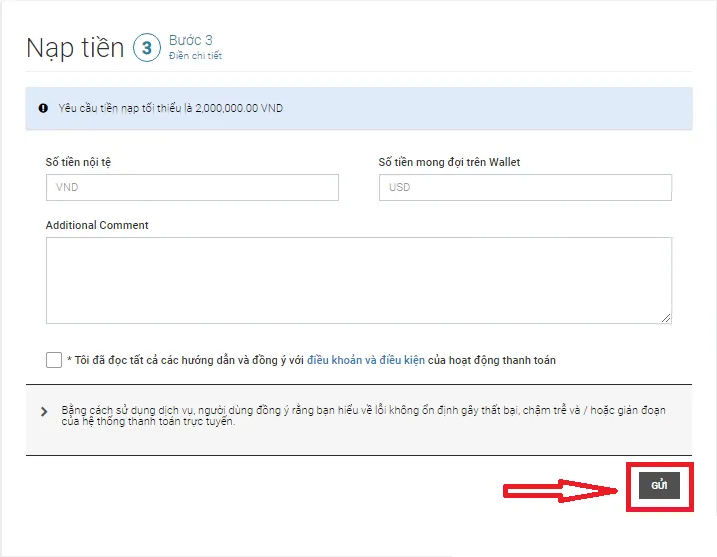The height and width of the screenshot is (557, 717).
Task: Click the disclaimer text about unstable errors
Action: point(364,416)
